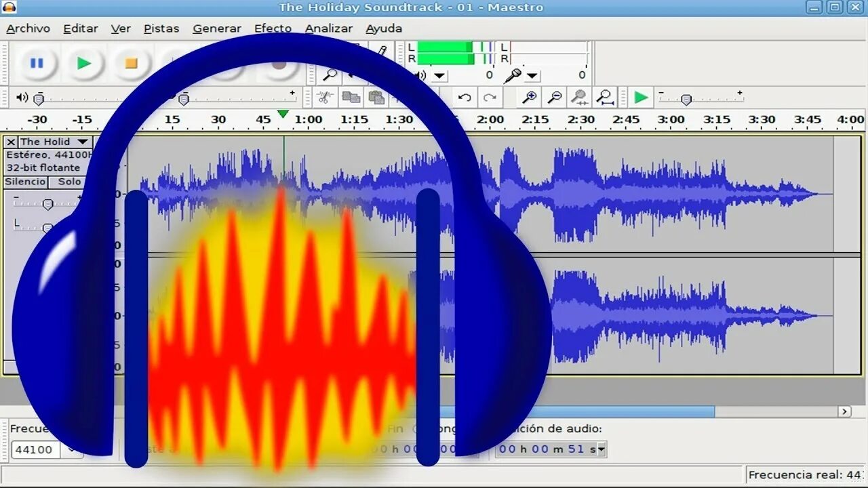868x488 pixels.
Task: Open the Archivo menu
Action: (x=28, y=28)
